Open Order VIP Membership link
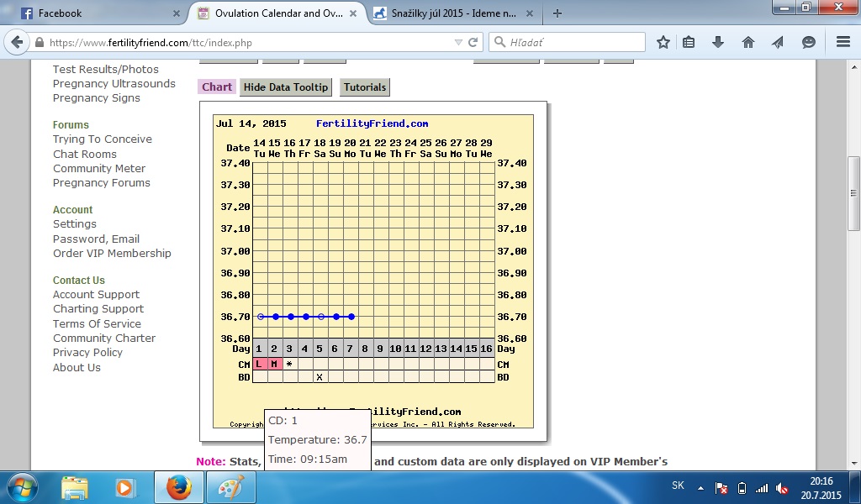 click(x=112, y=254)
